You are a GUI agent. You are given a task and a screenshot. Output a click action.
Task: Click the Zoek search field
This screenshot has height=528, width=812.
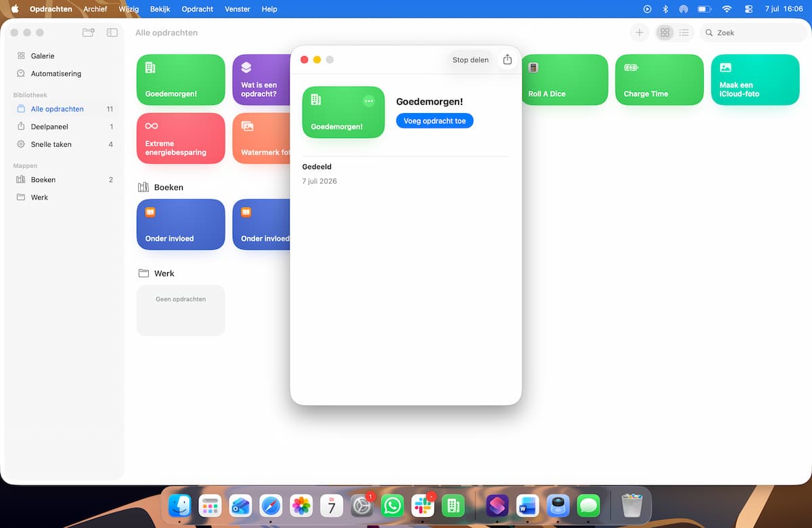point(753,32)
